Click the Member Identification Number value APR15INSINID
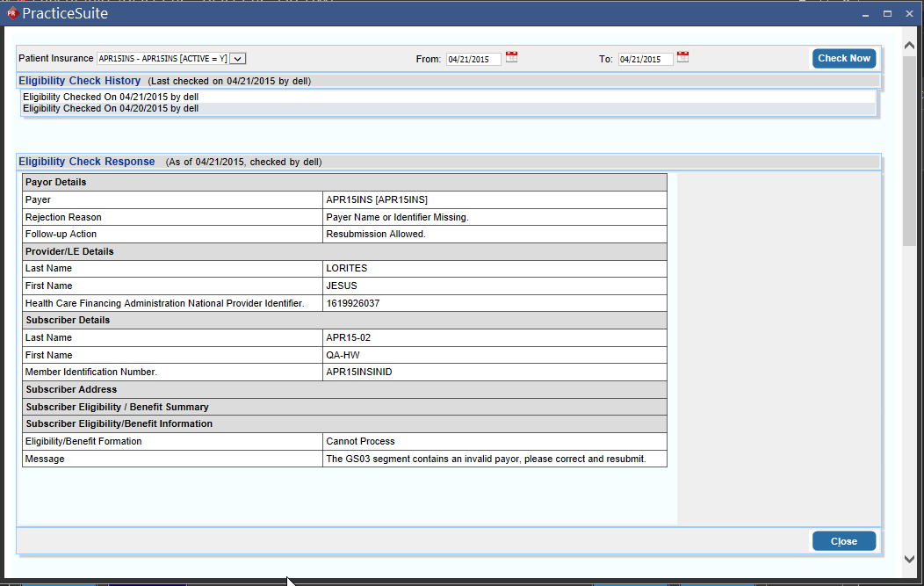 click(x=370, y=372)
